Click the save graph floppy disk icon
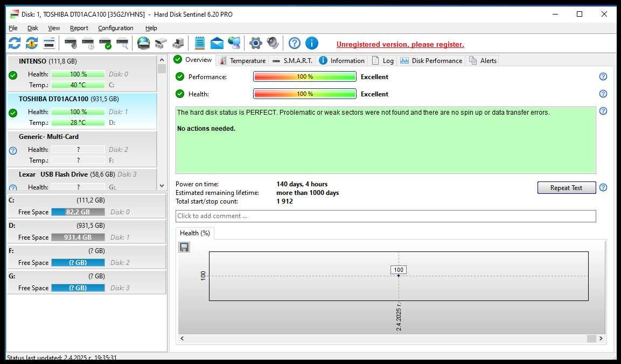The height and width of the screenshot is (364, 621). pyautogui.click(x=184, y=247)
